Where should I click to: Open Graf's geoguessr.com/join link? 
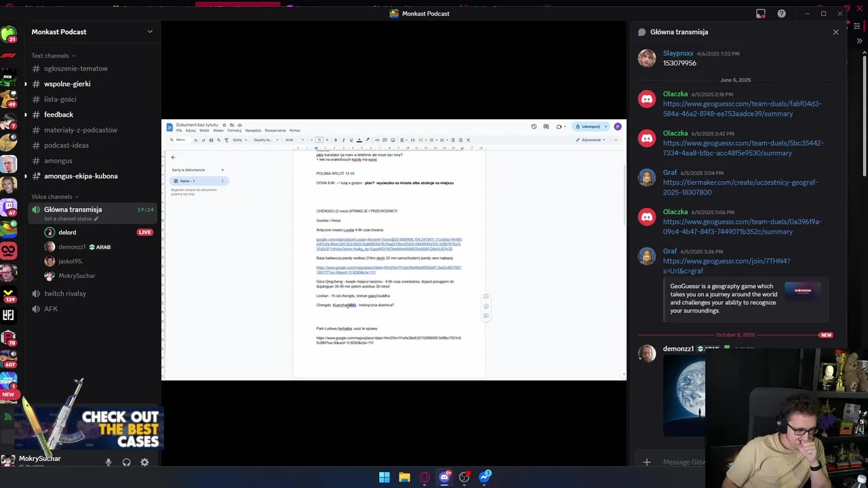[x=726, y=266]
